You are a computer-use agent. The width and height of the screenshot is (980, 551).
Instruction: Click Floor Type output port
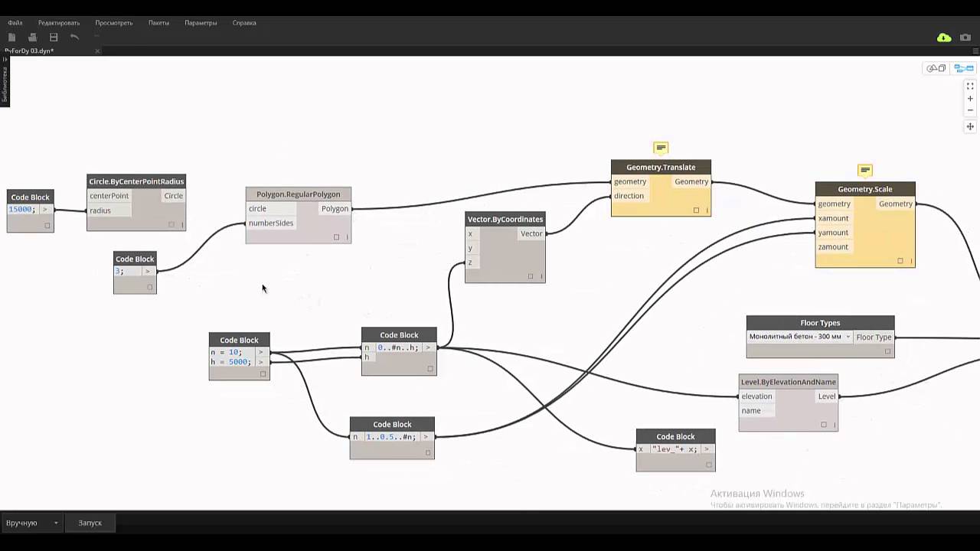[x=874, y=337]
